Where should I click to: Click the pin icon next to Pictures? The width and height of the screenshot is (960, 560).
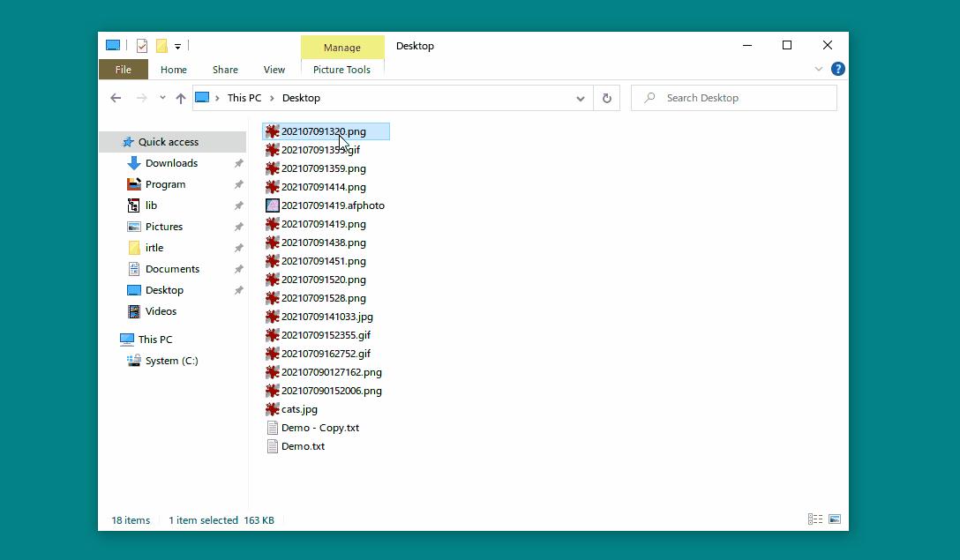point(239,227)
